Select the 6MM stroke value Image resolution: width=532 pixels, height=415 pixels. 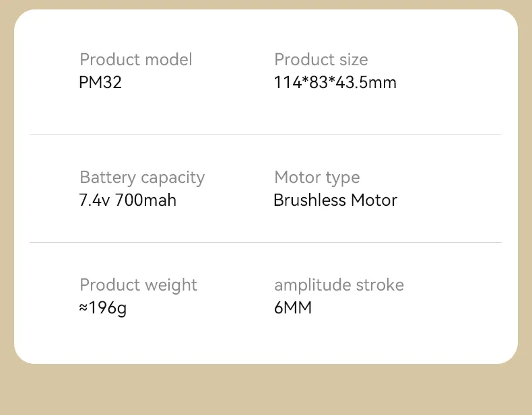pos(293,309)
